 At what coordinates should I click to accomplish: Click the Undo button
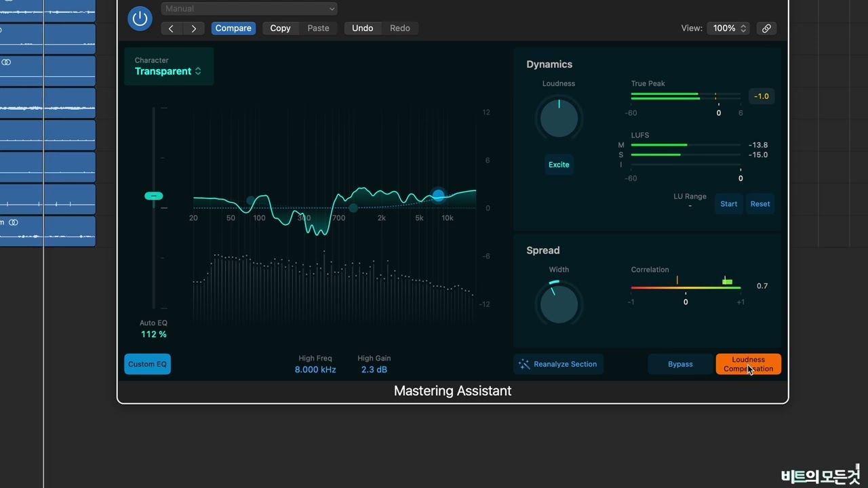click(362, 28)
